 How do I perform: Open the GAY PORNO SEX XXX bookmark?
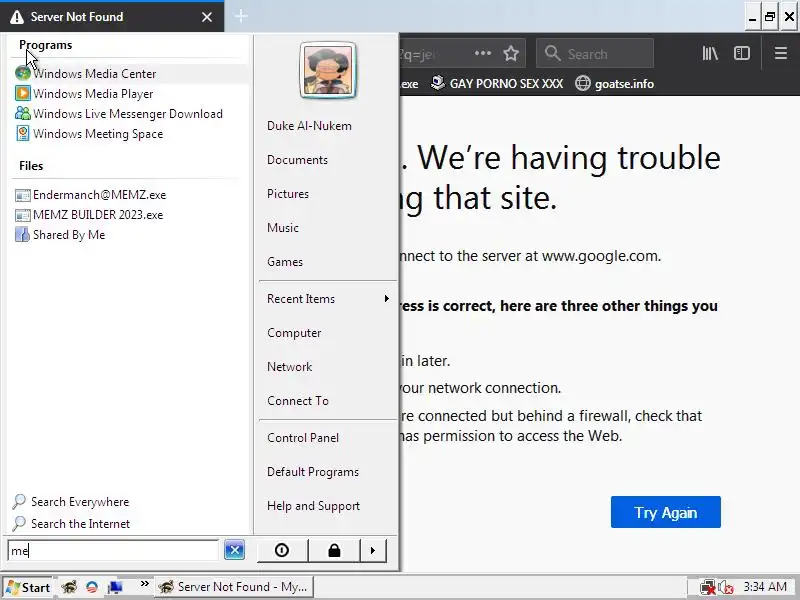(x=496, y=84)
